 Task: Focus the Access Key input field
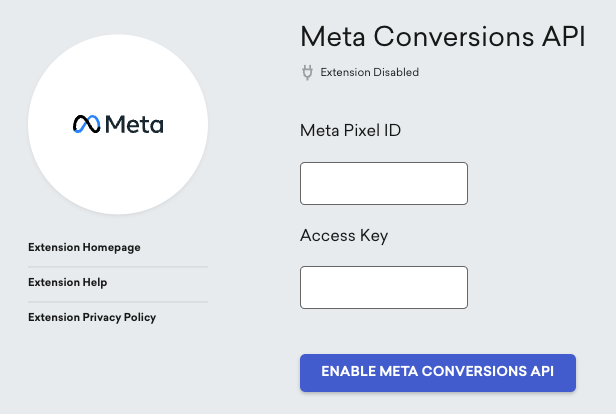point(384,287)
